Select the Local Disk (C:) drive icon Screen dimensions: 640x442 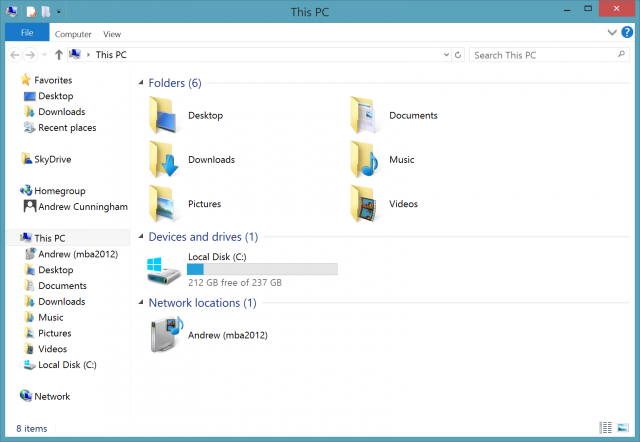(164, 270)
